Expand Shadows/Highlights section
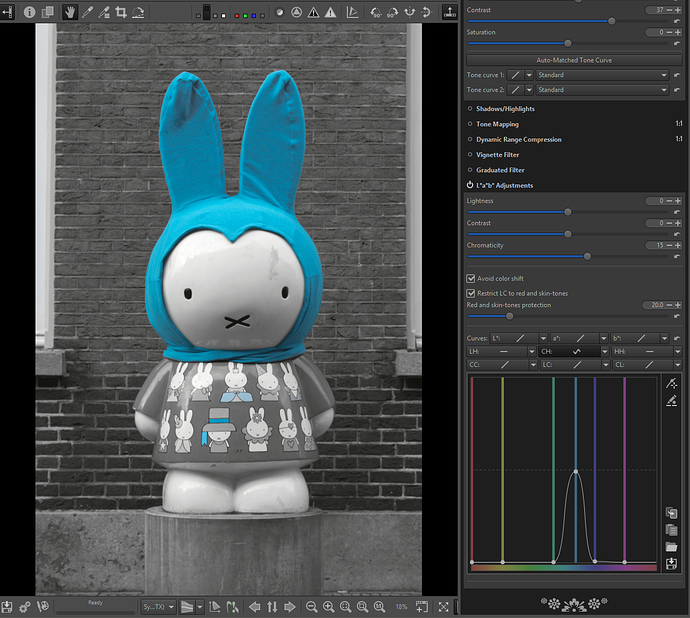This screenshot has width=690, height=618. [505, 109]
